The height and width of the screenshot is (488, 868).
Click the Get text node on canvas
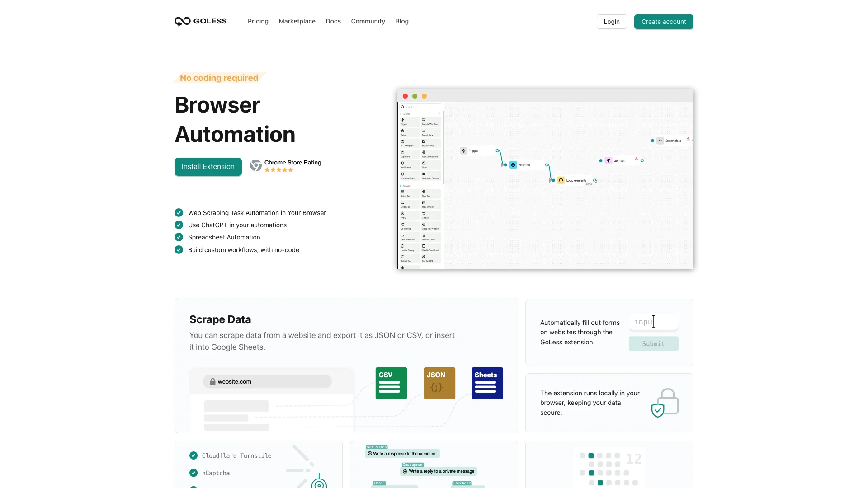coord(622,160)
